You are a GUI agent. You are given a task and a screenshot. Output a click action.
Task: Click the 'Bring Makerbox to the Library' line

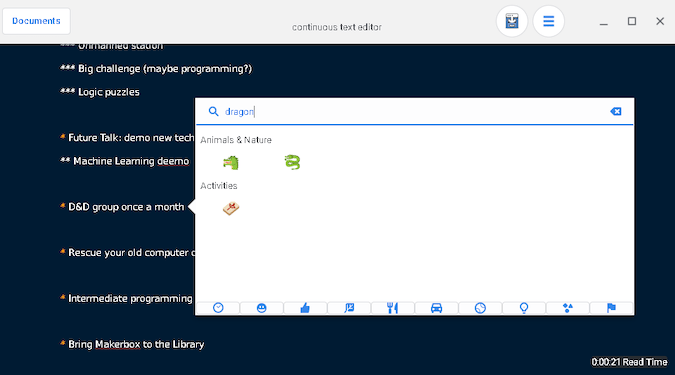tap(132, 344)
